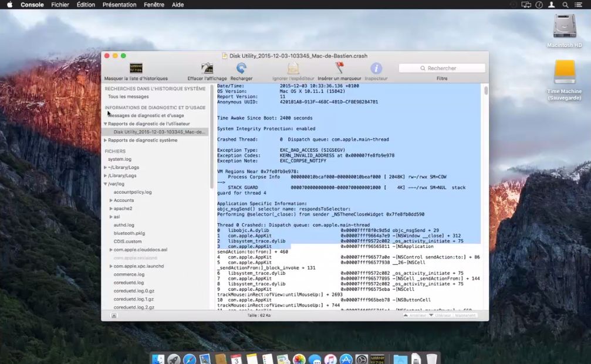
Task: Open Contacts book icon in Dock
Action: pos(221,359)
